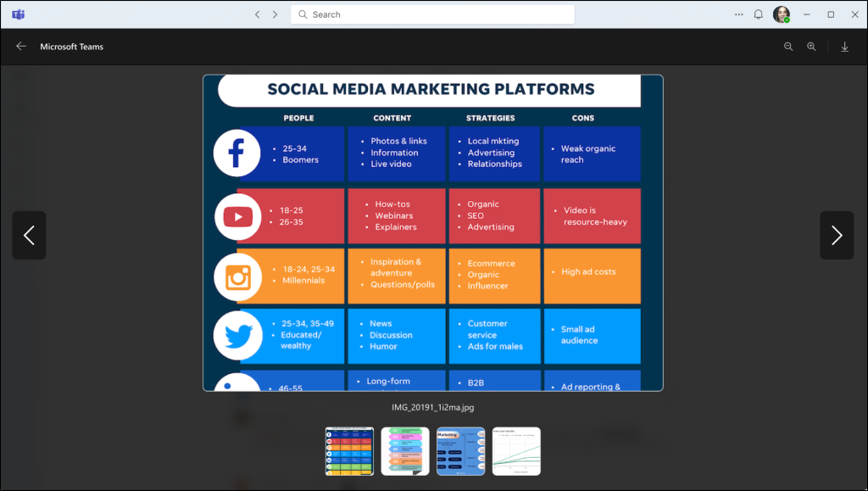The width and height of the screenshot is (868, 491).
Task: Open the settings and more ellipsis menu
Action: coord(738,14)
